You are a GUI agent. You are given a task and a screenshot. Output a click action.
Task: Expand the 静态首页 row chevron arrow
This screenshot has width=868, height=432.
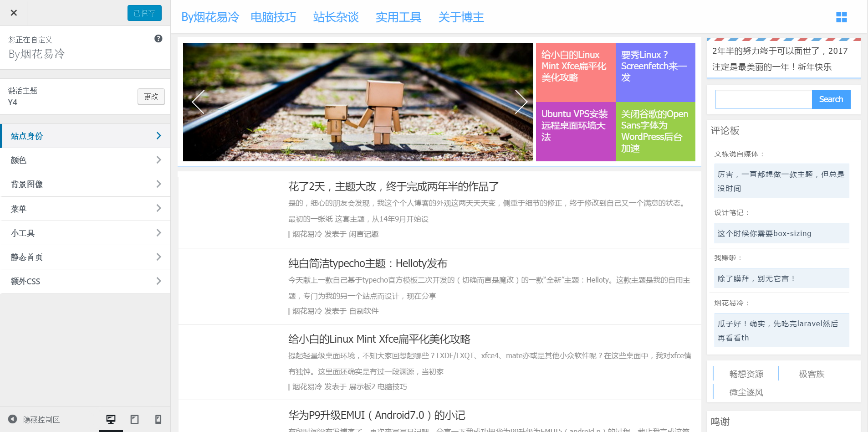click(158, 257)
